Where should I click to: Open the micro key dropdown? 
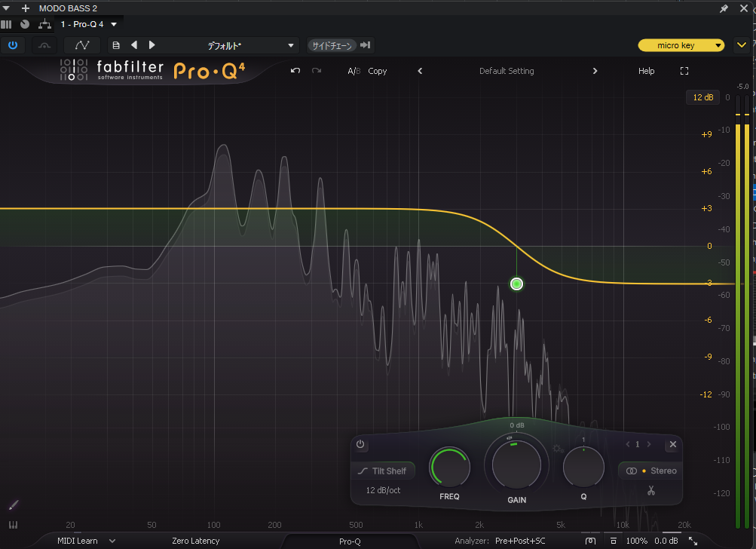pyautogui.click(x=681, y=45)
